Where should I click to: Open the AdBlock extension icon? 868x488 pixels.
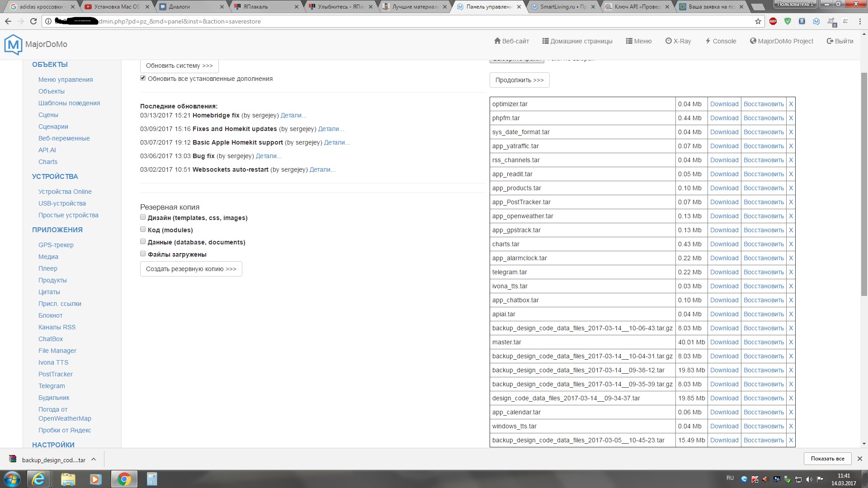coord(773,21)
